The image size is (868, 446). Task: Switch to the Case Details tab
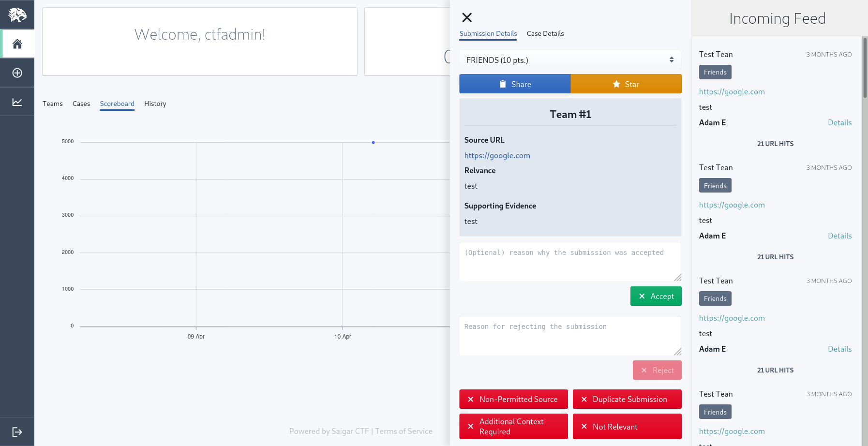tap(545, 33)
